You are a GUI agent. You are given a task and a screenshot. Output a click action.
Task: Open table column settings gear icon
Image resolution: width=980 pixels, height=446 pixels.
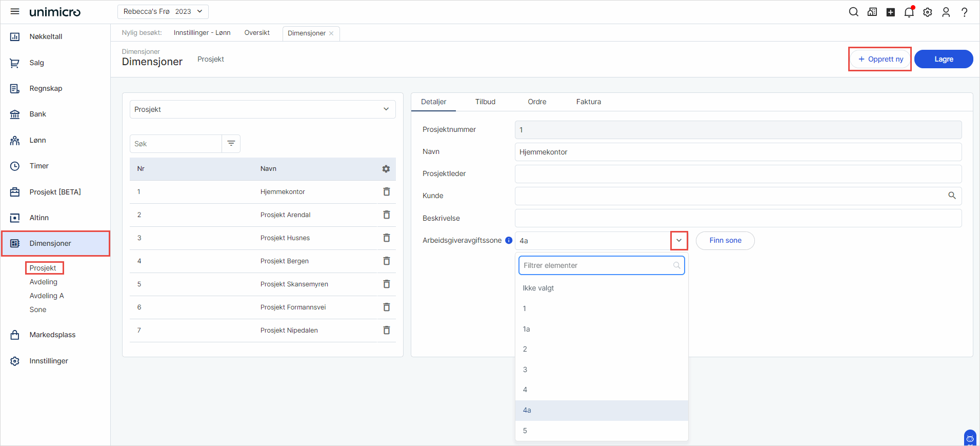(386, 169)
